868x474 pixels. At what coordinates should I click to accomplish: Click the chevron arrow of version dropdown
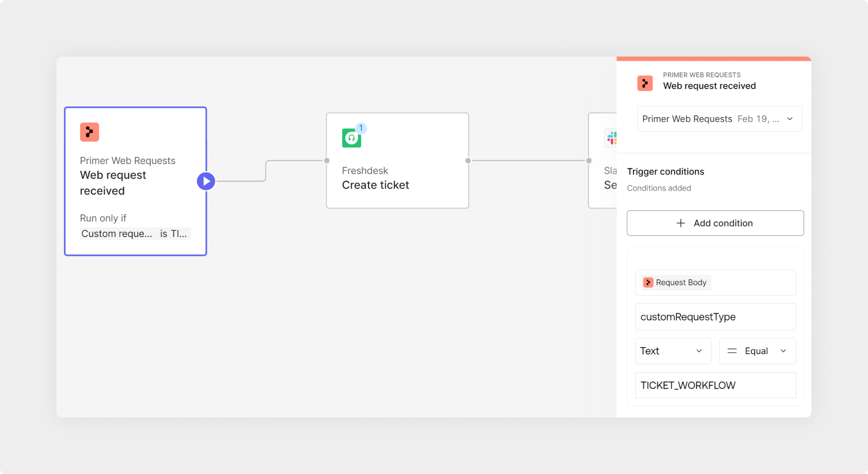tap(790, 119)
